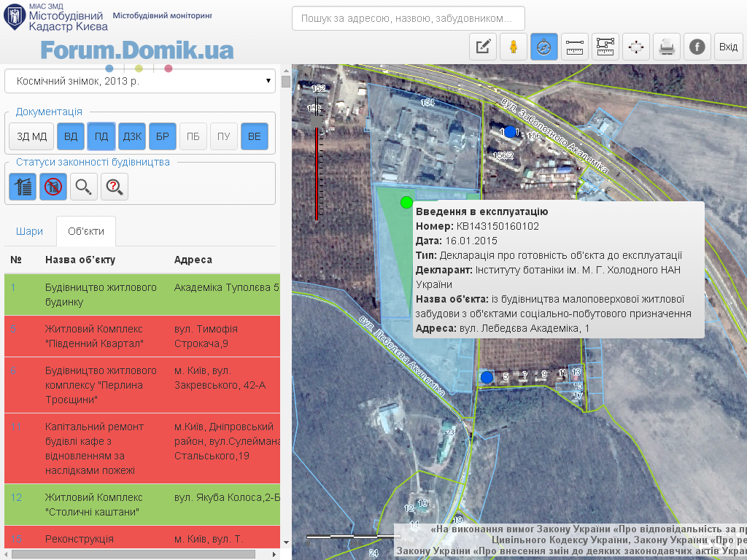
Task: Click the Вхід login button
Action: click(x=729, y=47)
